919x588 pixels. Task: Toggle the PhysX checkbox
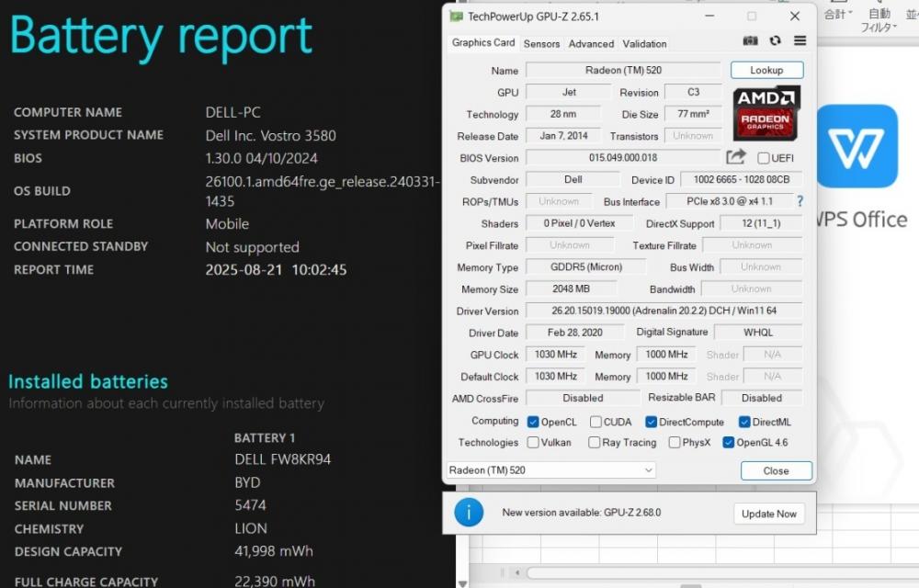click(x=674, y=442)
